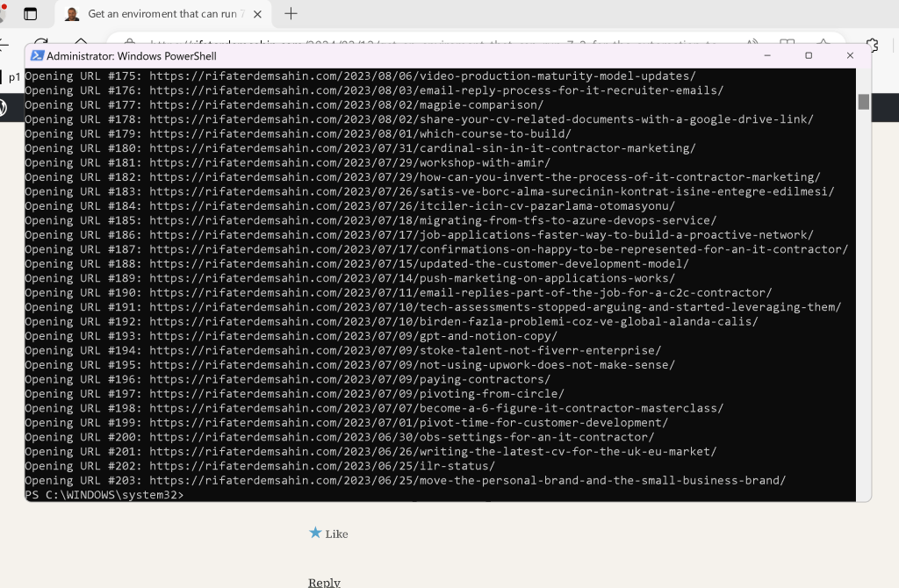899x588 pixels.
Task: Click the URL #185 migrating-from-tfs line
Action: click(x=370, y=220)
